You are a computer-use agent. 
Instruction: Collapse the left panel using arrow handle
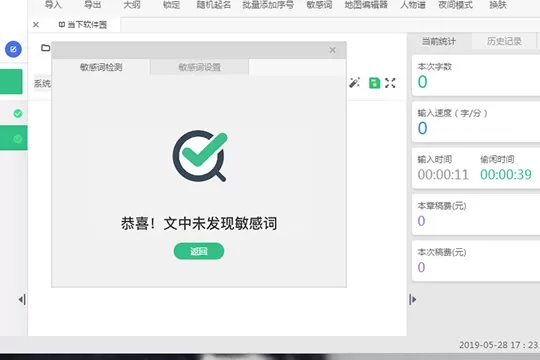click(22, 299)
